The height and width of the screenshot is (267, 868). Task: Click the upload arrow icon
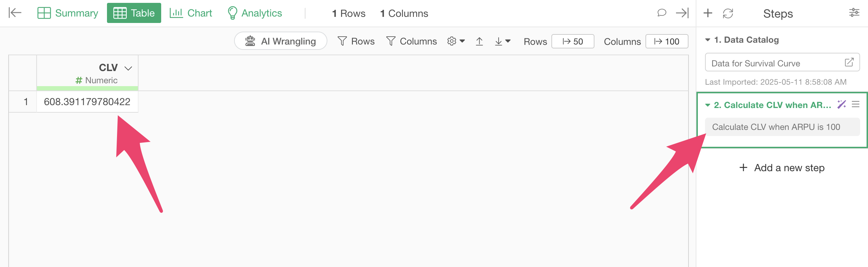(x=479, y=42)
